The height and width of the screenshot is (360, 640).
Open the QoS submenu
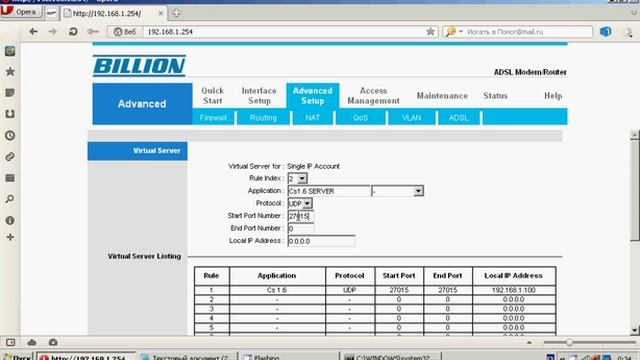pos(360,118)
